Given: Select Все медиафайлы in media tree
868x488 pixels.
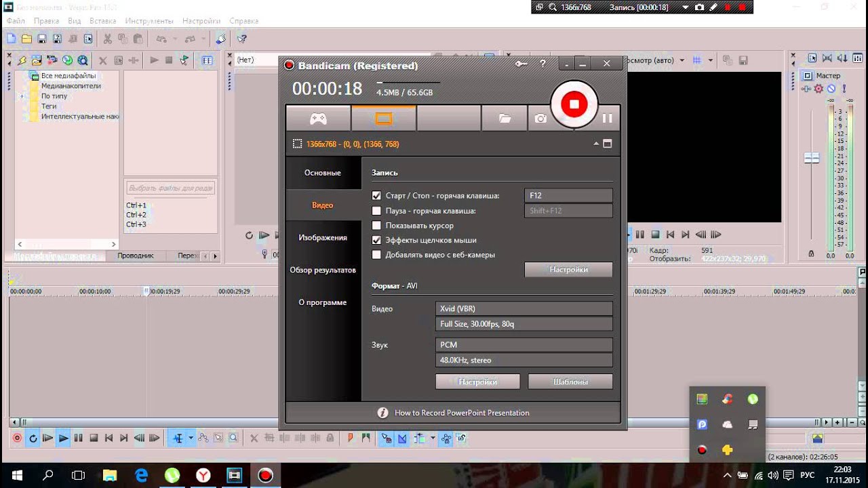Looking at the screenshot, I should click(x=68, y=76).
